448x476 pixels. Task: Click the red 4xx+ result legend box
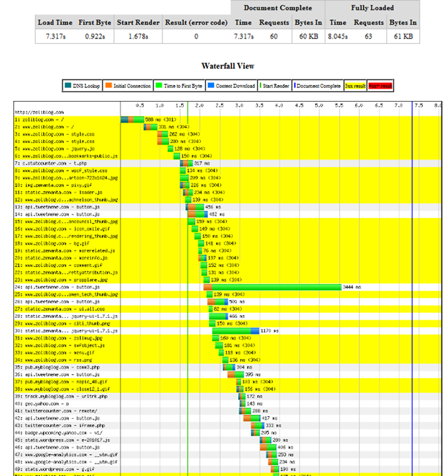pos(381,86)
